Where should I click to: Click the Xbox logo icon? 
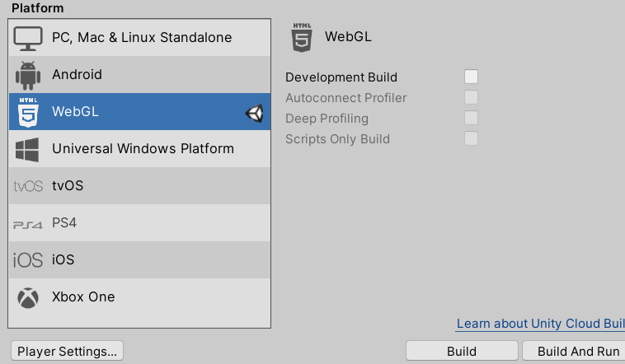[28, 298]
